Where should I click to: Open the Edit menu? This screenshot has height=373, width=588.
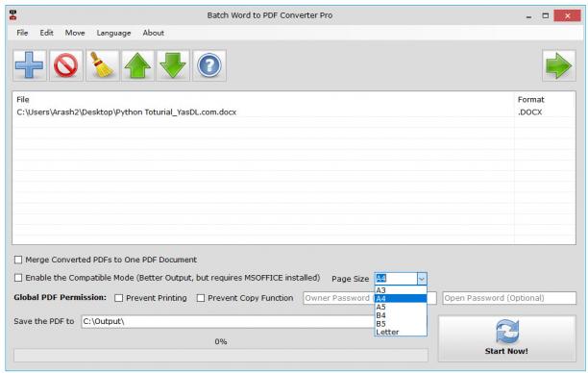pyautogui.click(x=46, y=33)
